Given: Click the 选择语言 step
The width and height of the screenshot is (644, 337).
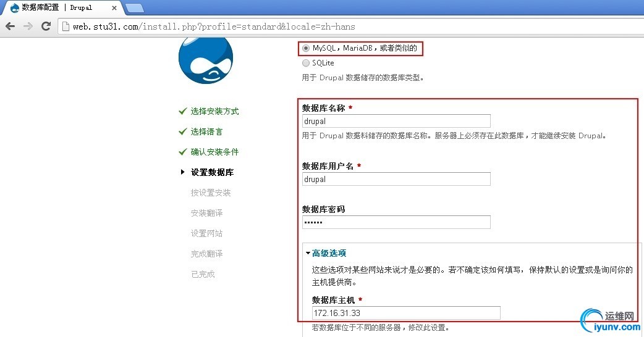Looking at the screenshot, I should tap(206, 131).
